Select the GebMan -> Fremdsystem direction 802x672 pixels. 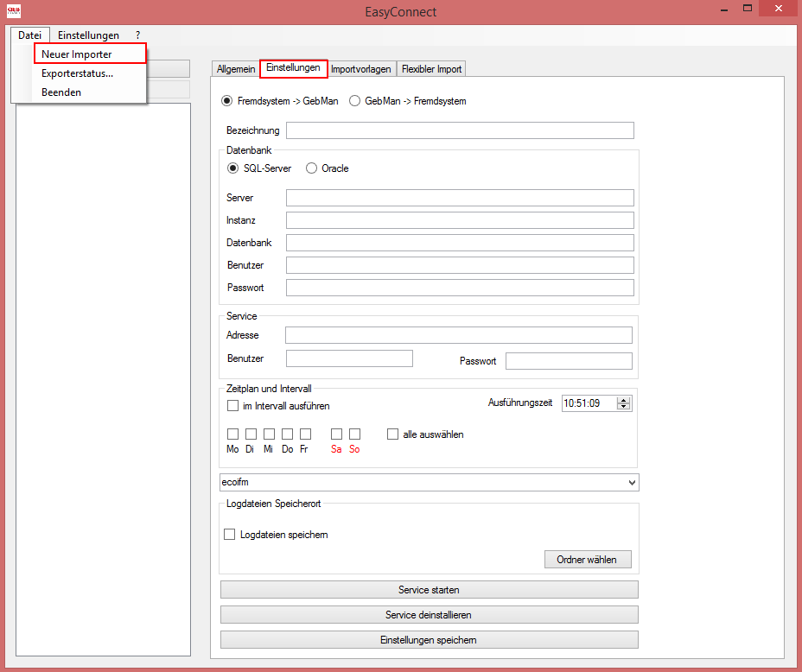click(x=354, y=100)
